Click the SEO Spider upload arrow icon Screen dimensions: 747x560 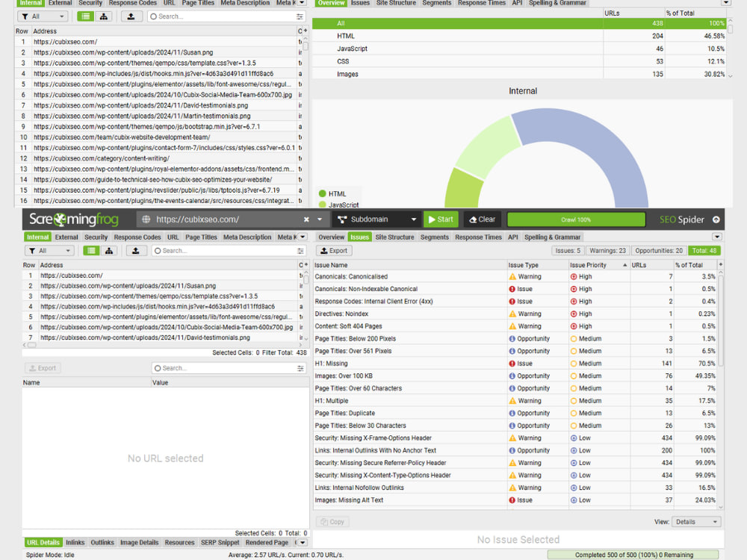pyautogui.click(x=716, y=220)
